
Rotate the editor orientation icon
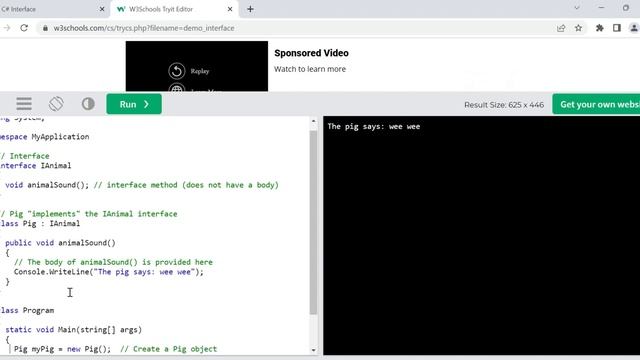[x=56, y=104]
